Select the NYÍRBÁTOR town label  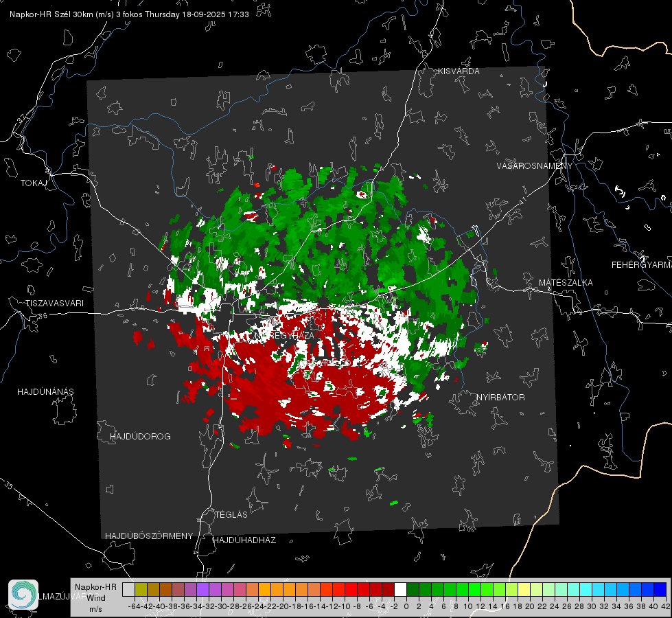(500, 398)
